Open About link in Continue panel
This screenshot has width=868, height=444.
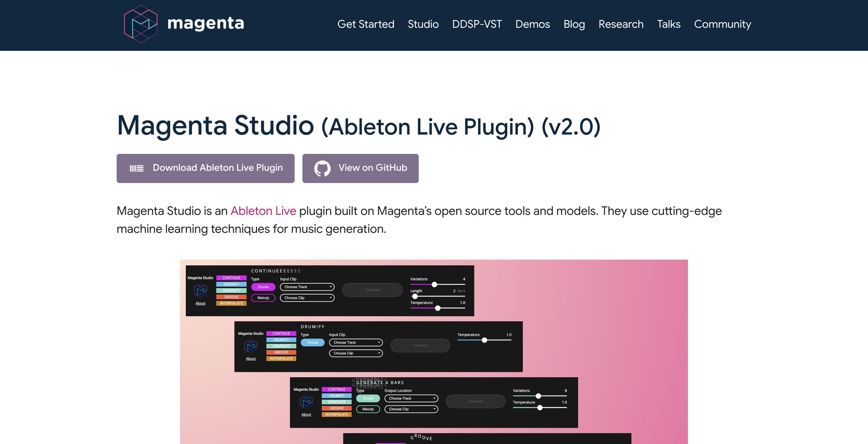200,304
